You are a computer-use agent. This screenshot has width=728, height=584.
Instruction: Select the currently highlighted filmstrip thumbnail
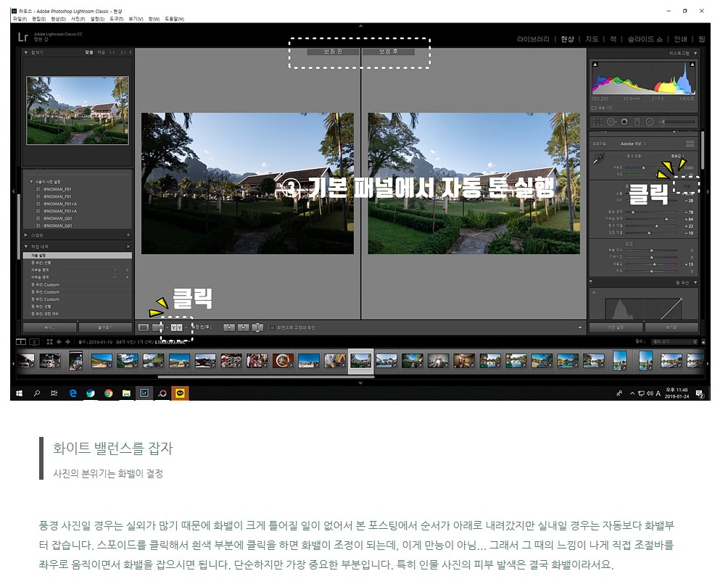click(x=361, y=361)
